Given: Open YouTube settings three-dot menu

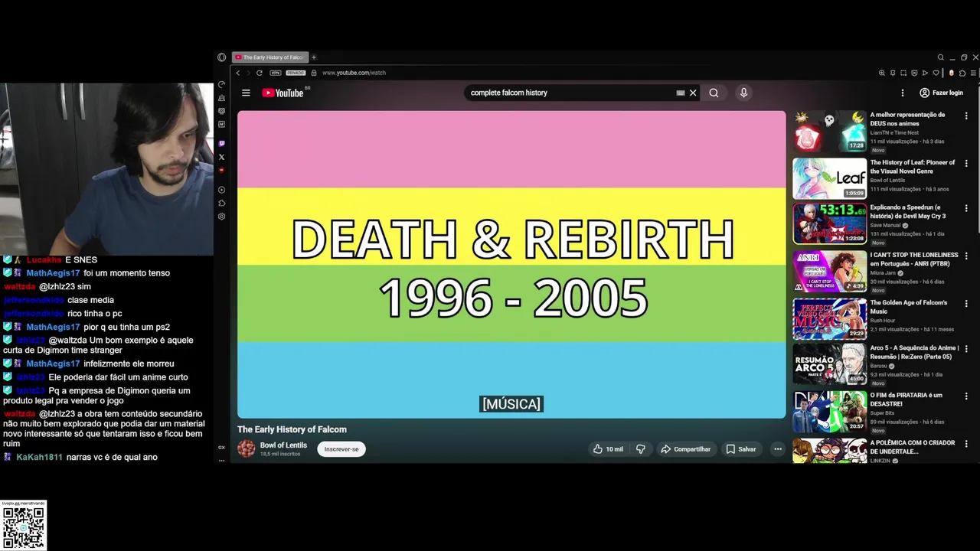Looking at the screenshot, I should pos(903,93).
